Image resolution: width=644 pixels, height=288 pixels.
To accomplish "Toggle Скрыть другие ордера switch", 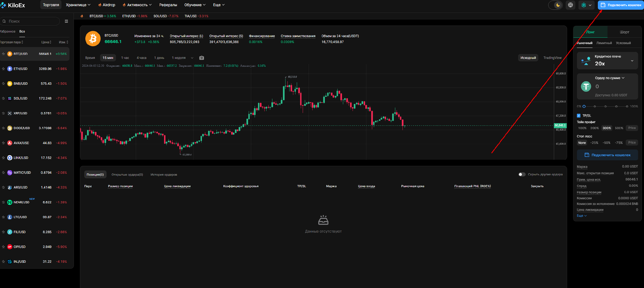I will pos(522,174).
